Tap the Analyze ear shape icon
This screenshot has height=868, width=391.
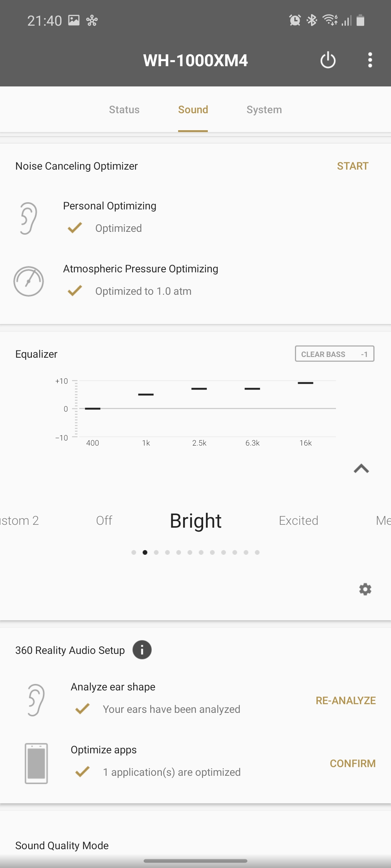(x=36, y=700)
